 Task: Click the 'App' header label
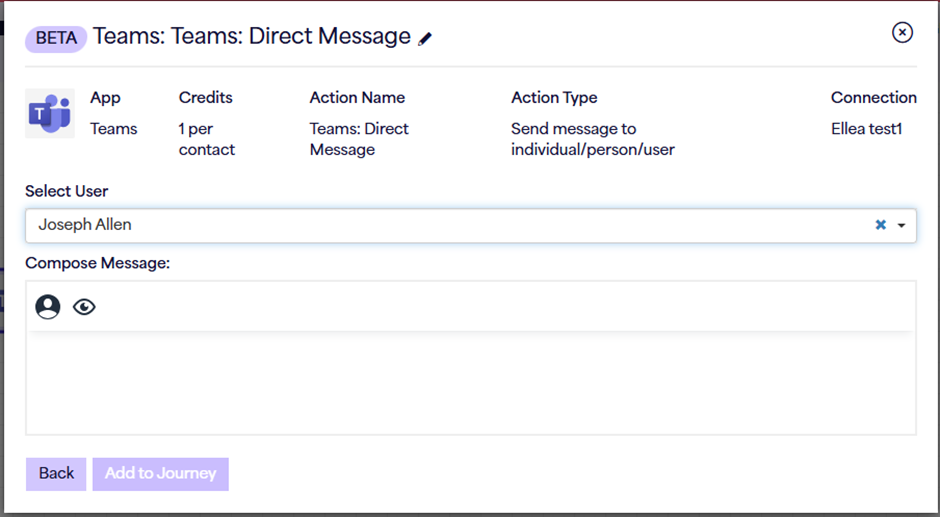point(106,98)
